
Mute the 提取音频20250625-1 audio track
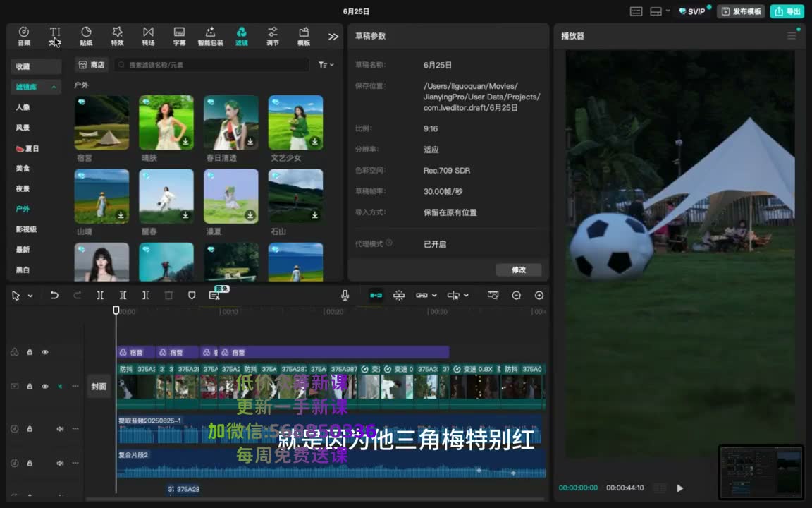pyautogui.click(x=60, y=429)
